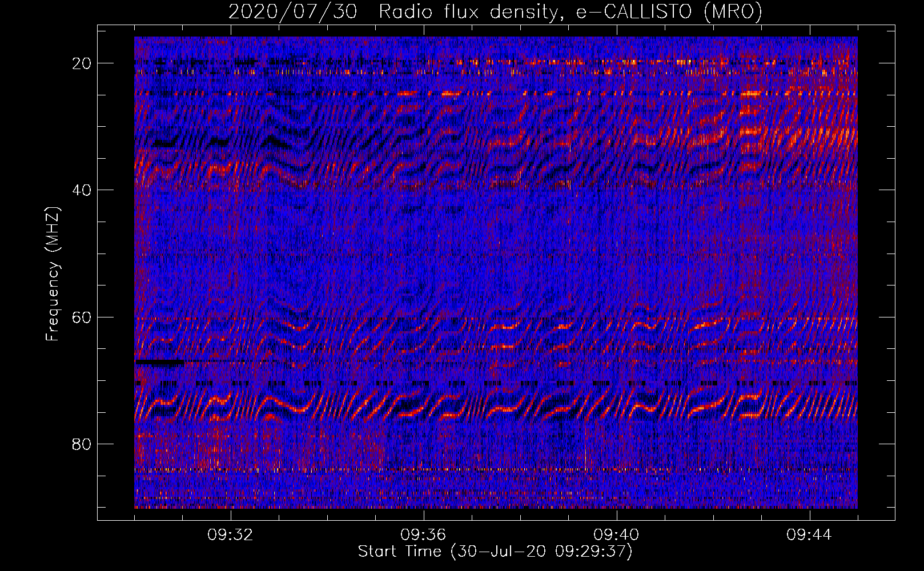This screenshot has height=571, width=924.
Task: Click the '20' frequency tick label
Action: (82, 63)
